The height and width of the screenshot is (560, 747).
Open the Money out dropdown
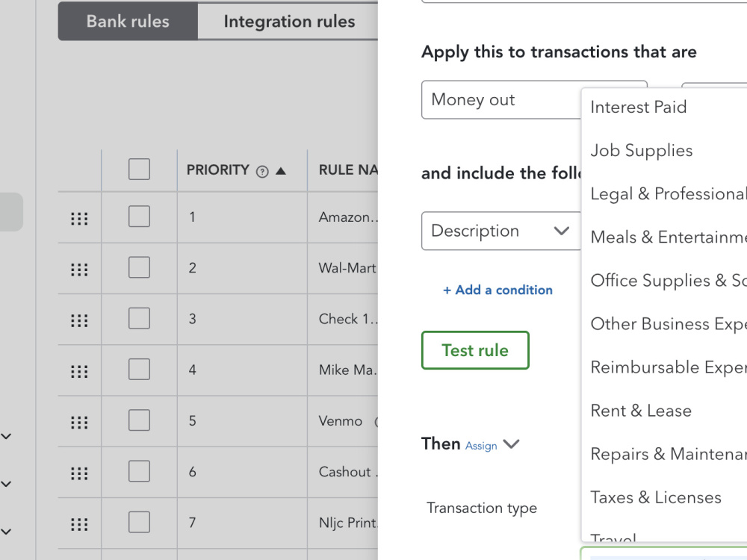click(501, 100)
